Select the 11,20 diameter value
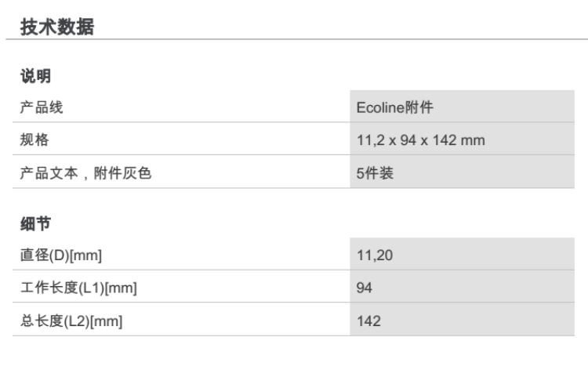 pos(369,256)
